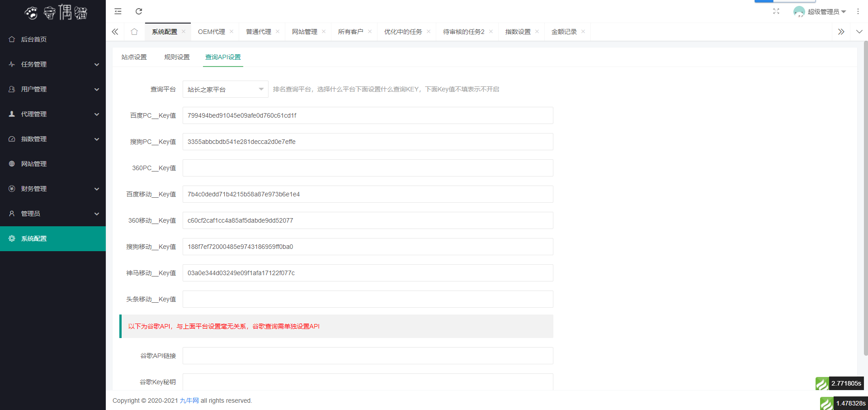Close the 金额记录 tab
868x410 pixels.
pyautogui.click(x=583, y=32)
